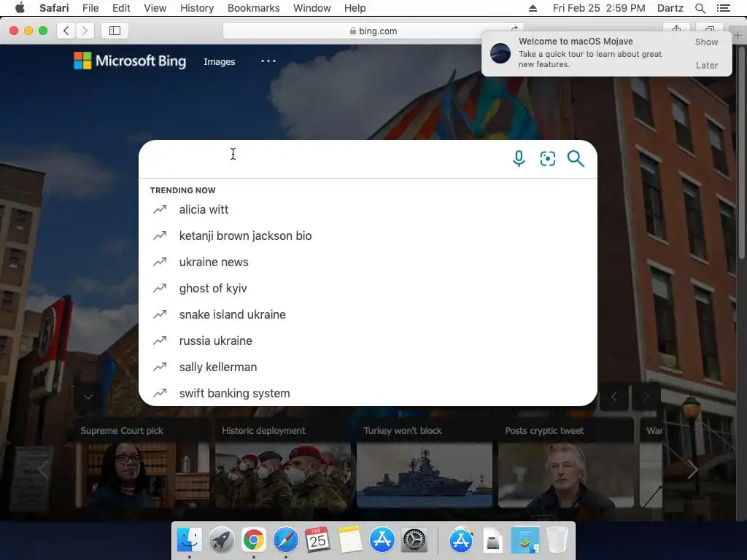Click Later on Mojave notification
The image size is (747, 560).
706,65
